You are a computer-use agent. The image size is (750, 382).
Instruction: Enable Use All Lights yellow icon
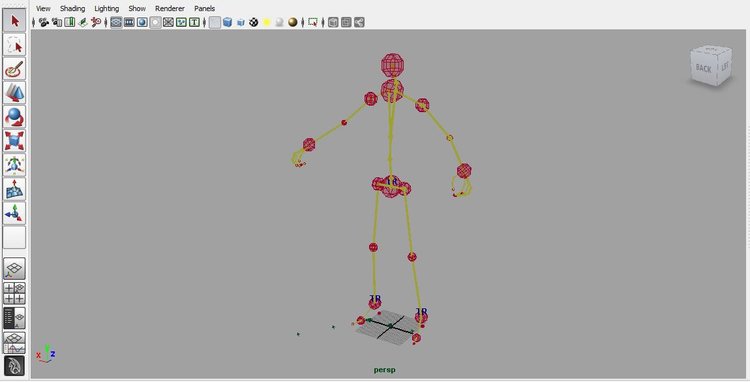tap(266, 22)
